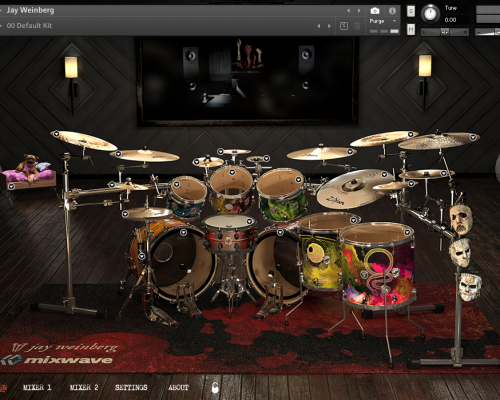This screenshot has height=400, width=500.
Task: Switch to the Mixer 1 tab
Action: (37, 387)
